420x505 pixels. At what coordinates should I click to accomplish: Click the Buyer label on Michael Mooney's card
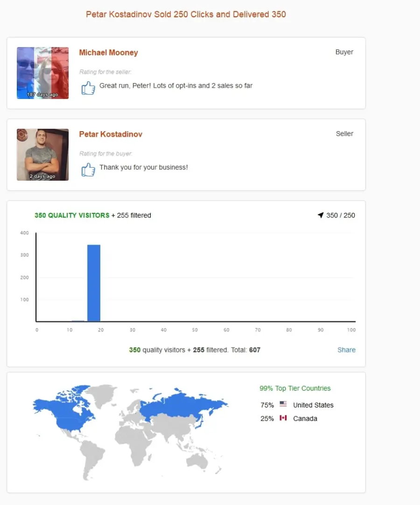click(x=344, y=52)
